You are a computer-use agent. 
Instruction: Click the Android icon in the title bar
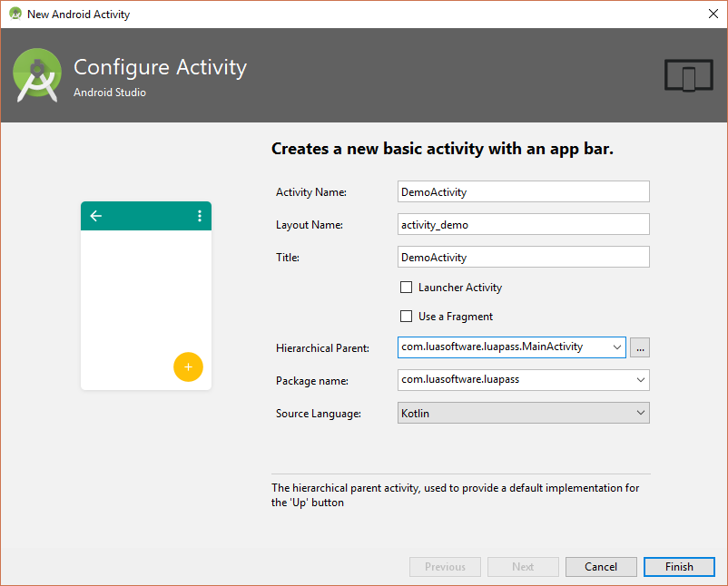[15, 14]
